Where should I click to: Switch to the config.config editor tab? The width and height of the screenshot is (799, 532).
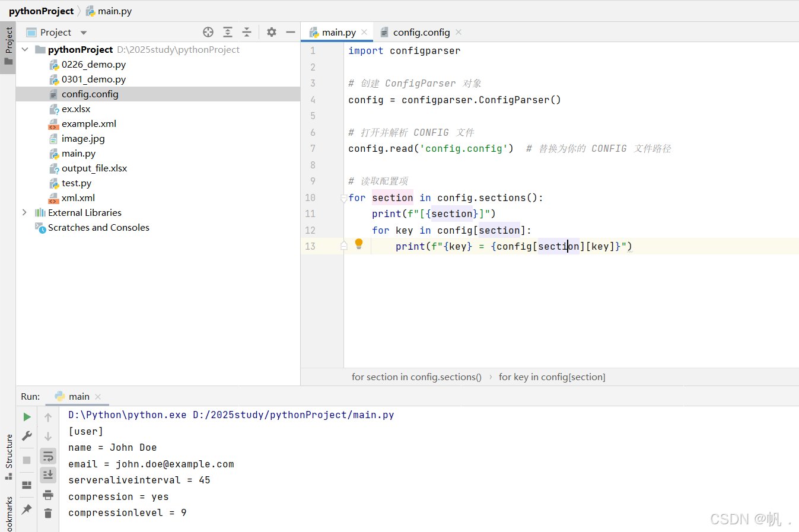tap(421, 32)
